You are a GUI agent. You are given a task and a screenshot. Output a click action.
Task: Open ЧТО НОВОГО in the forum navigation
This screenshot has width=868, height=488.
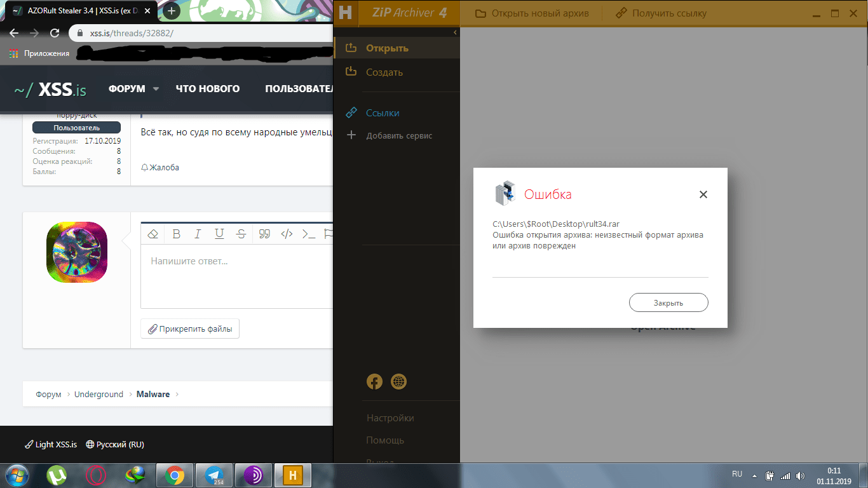pos(208,89)
